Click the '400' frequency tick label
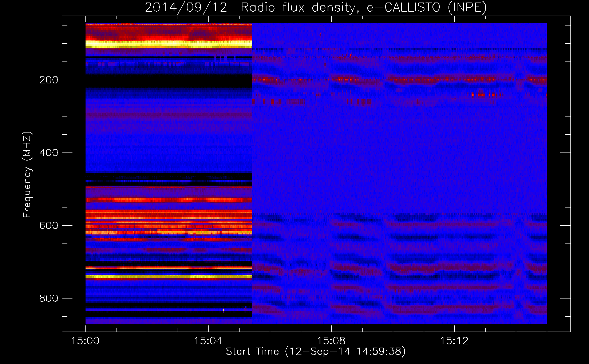 pyautogui.click(x=49, y=153)
